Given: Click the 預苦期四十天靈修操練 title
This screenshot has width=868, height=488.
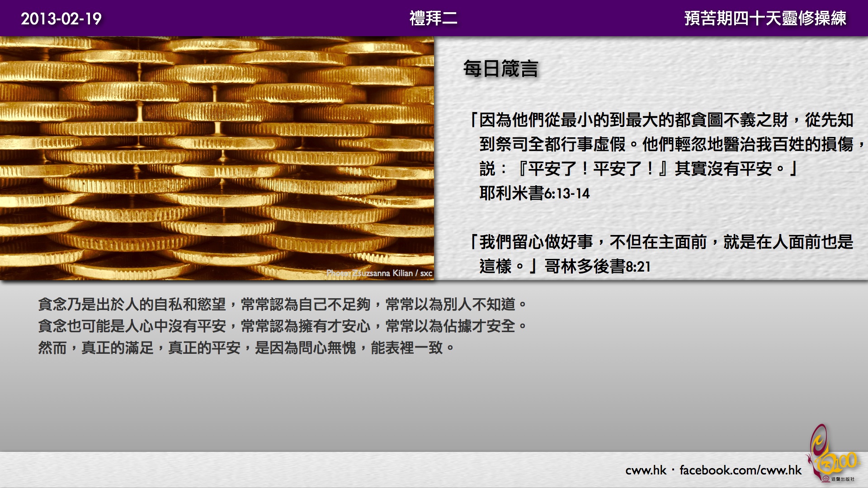Looking at the screenshot, I should pos(765,19).
